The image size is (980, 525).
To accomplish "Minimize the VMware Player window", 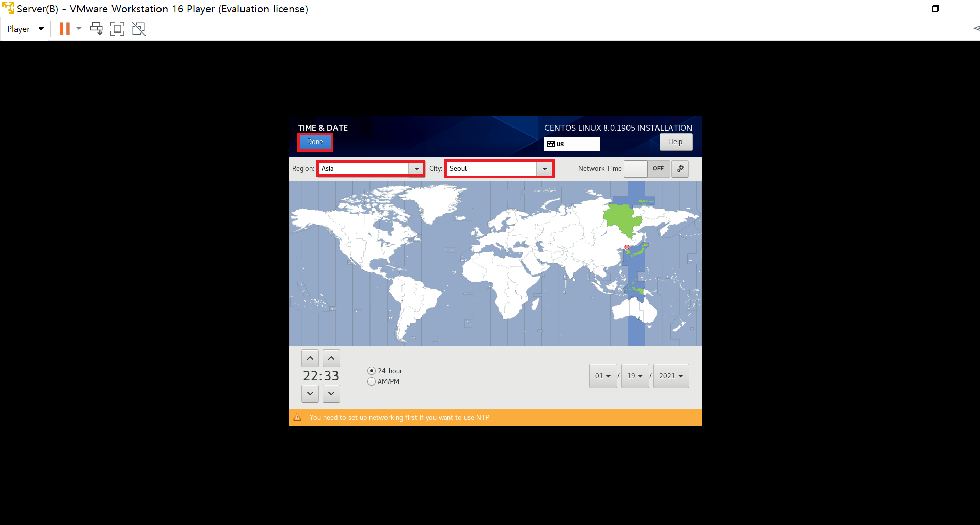I will [899, 8].
